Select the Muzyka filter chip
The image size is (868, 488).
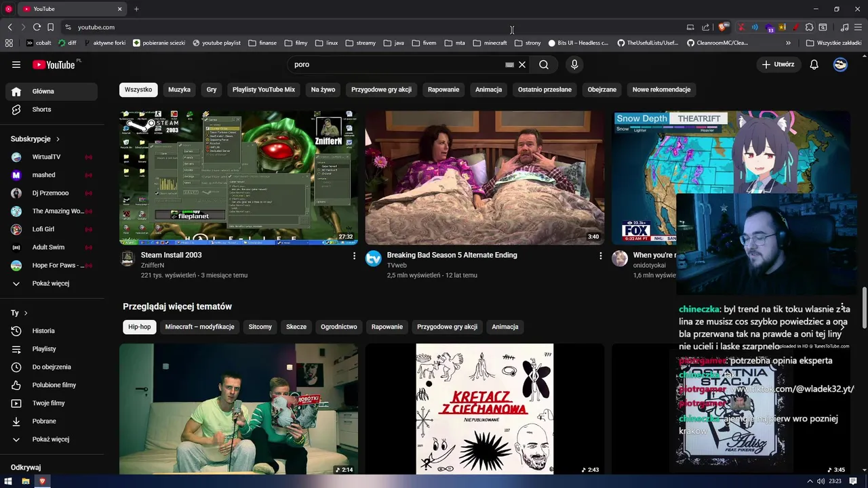pyautogui.click(x=180, y=89)
